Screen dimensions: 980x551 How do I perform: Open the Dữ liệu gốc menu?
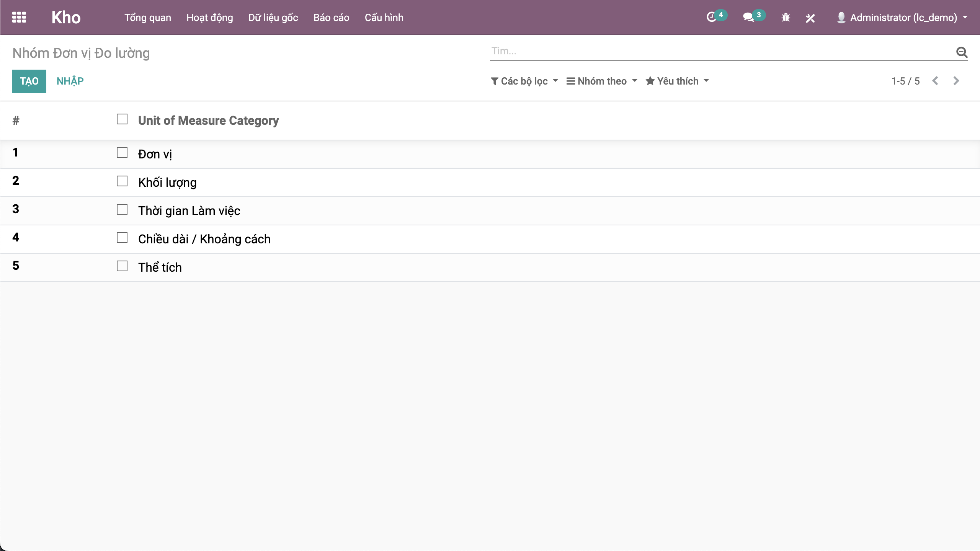273,18
